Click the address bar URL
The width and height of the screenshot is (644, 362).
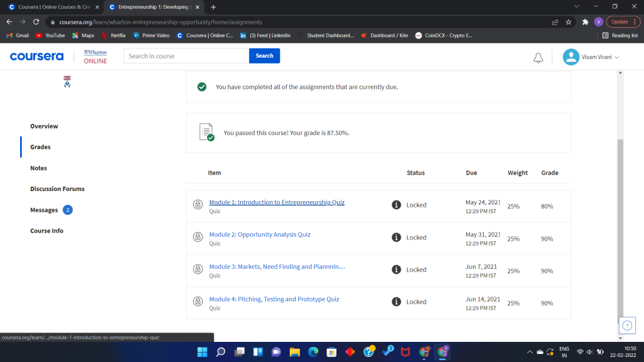[x=160, y=22]
